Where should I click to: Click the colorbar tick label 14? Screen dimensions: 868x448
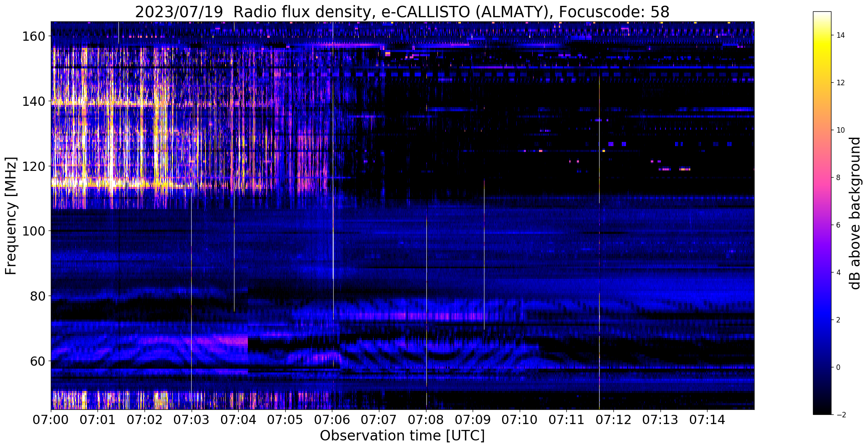841,35
